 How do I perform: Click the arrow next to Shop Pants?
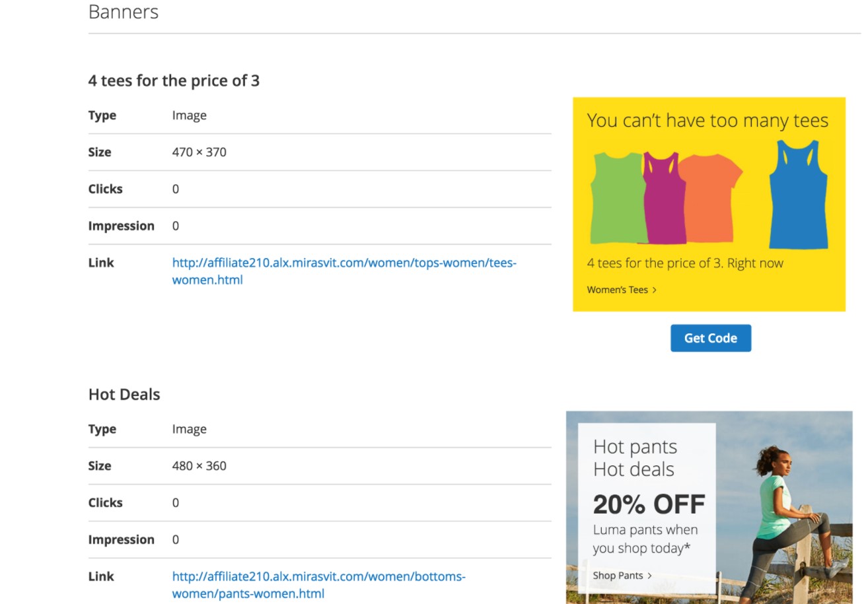(x=649, y=576)
